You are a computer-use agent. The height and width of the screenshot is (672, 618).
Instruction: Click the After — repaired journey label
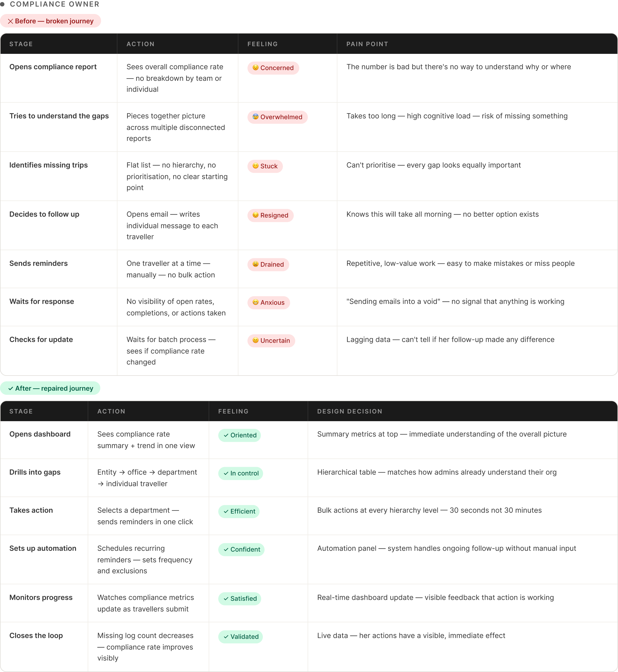tap(54, 388)
